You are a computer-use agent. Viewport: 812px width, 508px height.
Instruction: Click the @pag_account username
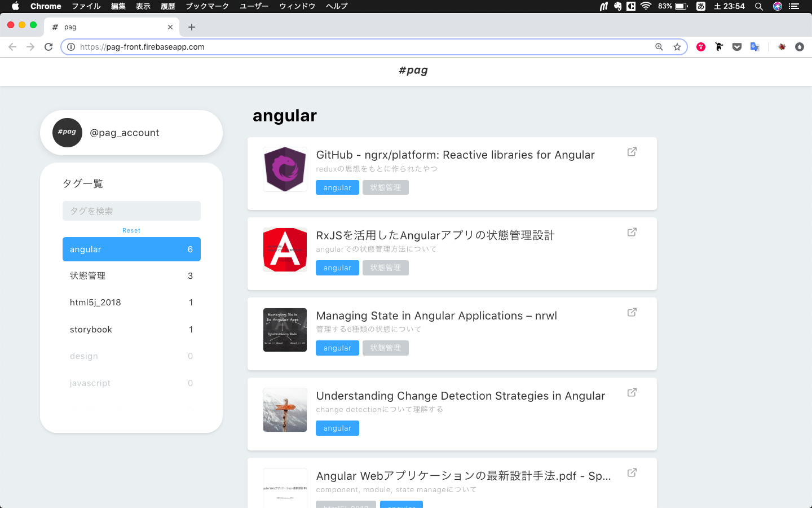tap(124, 133)
